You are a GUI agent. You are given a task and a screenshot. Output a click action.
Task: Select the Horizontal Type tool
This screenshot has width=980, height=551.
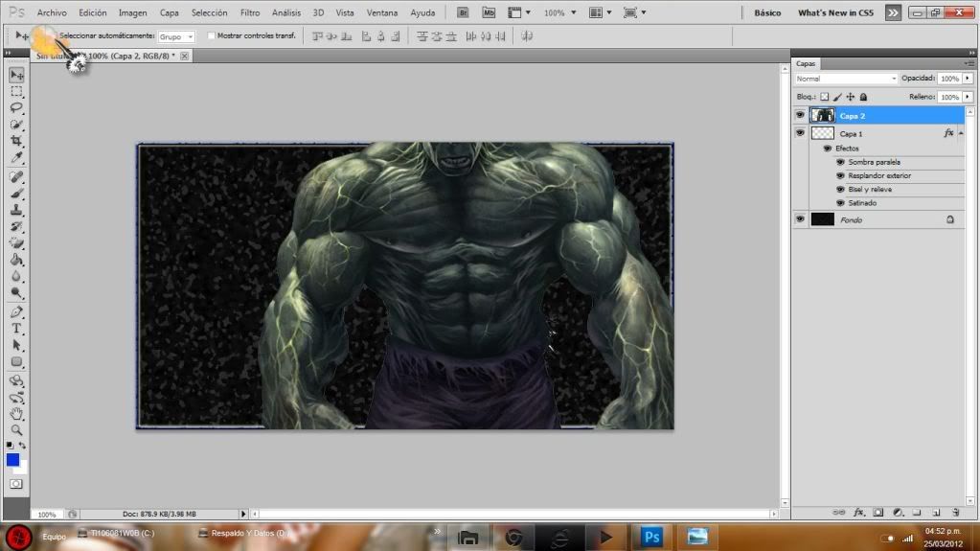(x=17, y=329)
